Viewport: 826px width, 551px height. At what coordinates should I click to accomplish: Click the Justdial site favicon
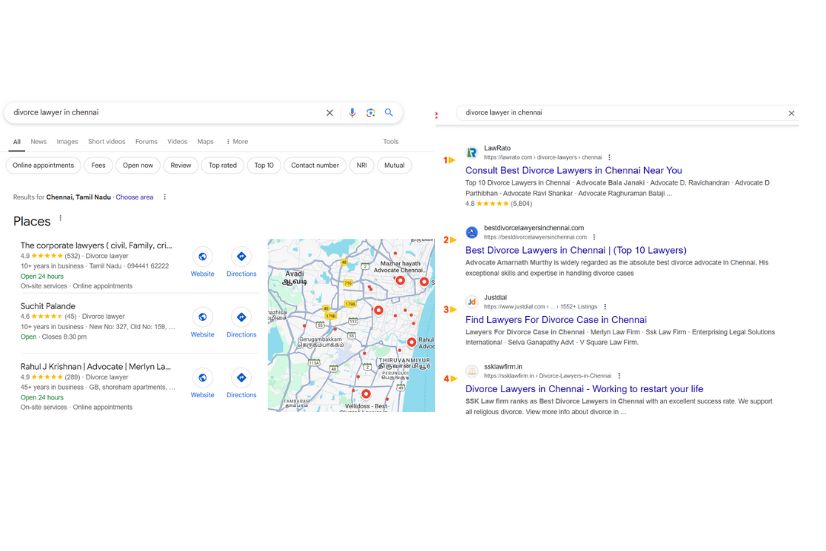pyautogui.click(x=472, y=301)
